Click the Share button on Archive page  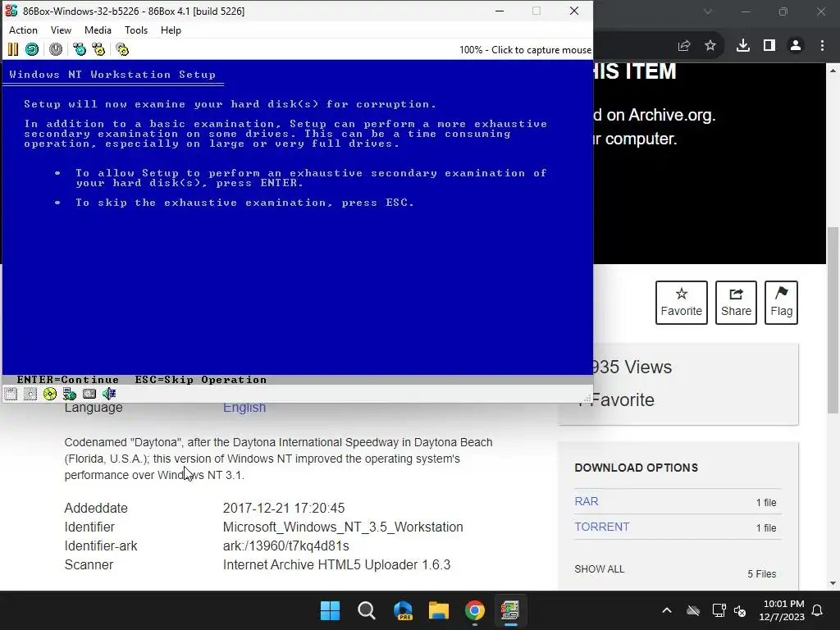pos(736,303)
